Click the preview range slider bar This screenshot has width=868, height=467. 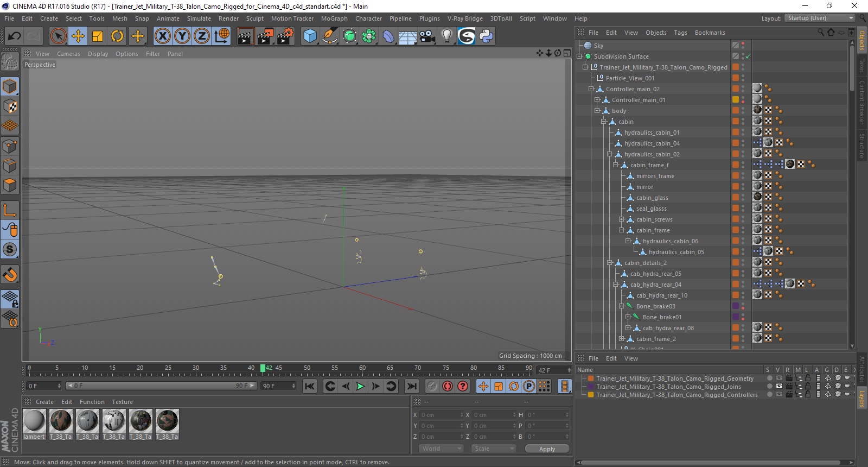160,386
